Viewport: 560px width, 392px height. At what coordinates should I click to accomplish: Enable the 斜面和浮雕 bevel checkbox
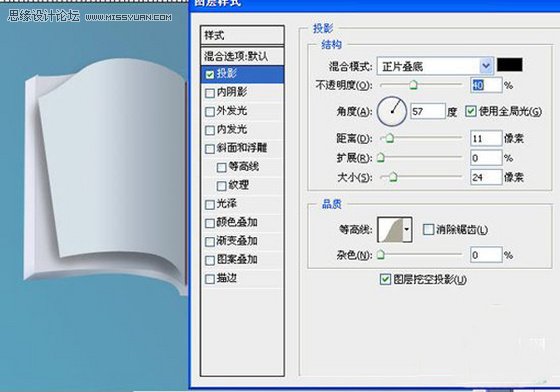(x=210, y=149)
